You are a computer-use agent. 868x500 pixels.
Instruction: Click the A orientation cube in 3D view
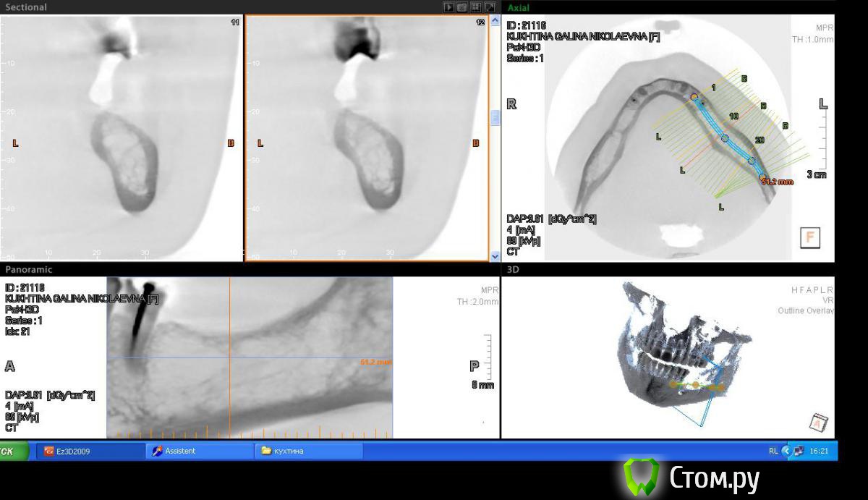click(x=818, y=423)
